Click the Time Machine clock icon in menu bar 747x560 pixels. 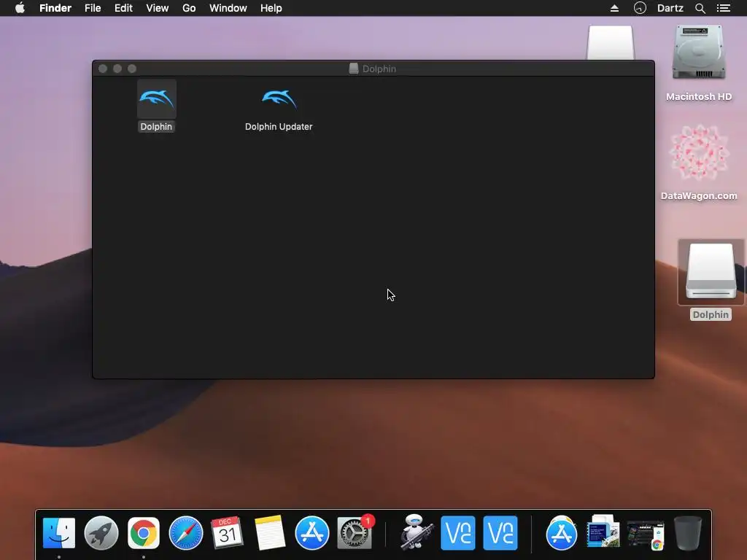click(640, 8)
